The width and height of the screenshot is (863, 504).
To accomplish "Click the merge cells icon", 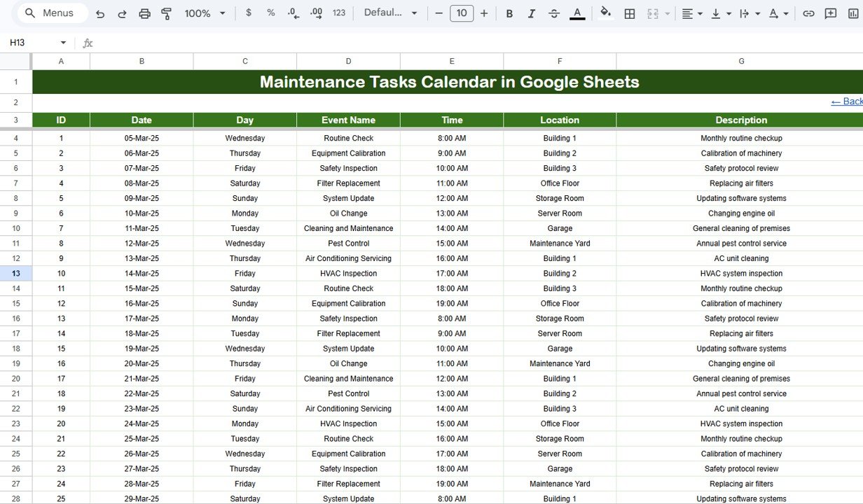I will click(x=653, y=13).
